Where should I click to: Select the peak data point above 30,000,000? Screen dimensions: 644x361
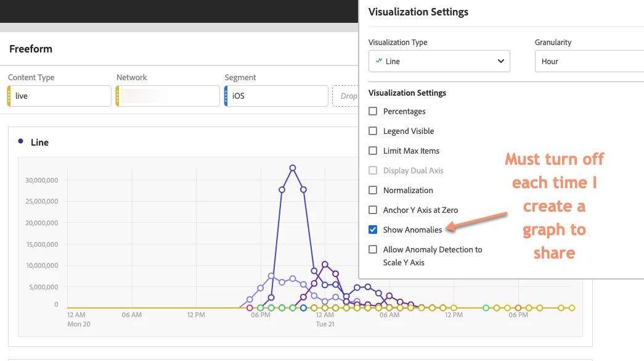293,168
